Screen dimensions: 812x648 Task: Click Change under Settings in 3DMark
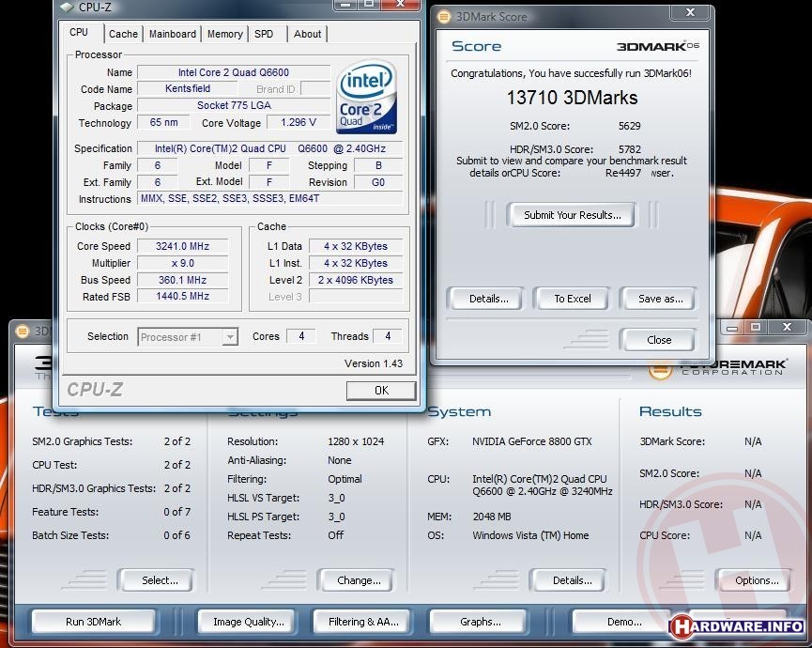[359, 580]
